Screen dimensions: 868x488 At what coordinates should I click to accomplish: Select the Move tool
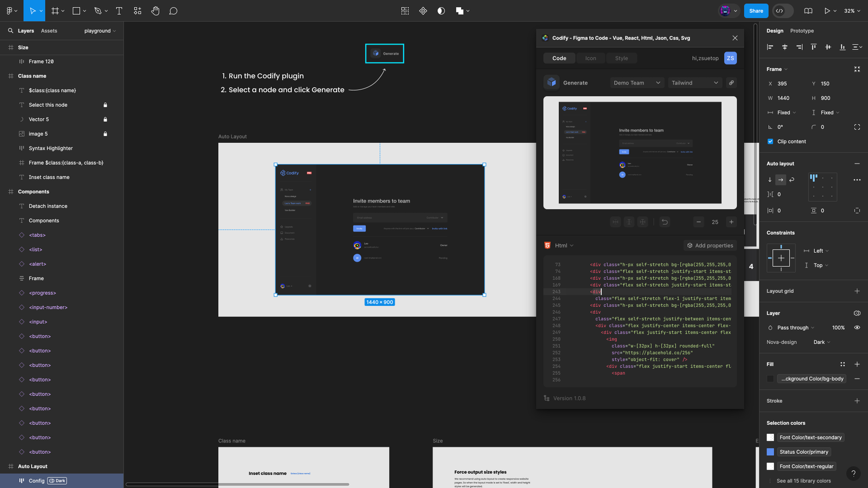point(33,11)
